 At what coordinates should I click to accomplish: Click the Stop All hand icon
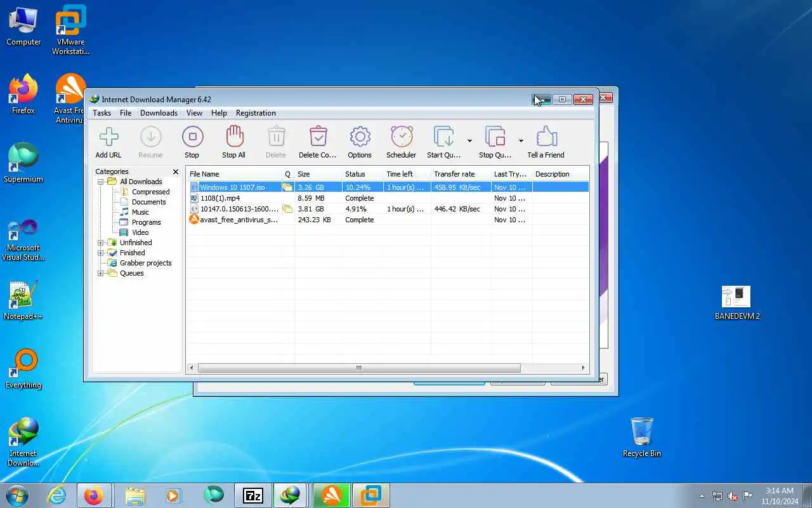point(234,142)
